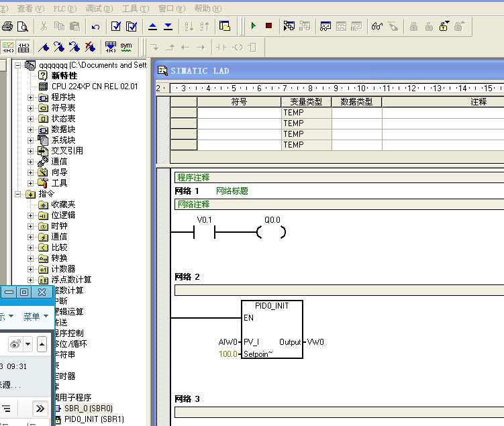This screenshot has width=504, height=426.
Task: Start PLC with the green RUN icon
Action: 253,25
